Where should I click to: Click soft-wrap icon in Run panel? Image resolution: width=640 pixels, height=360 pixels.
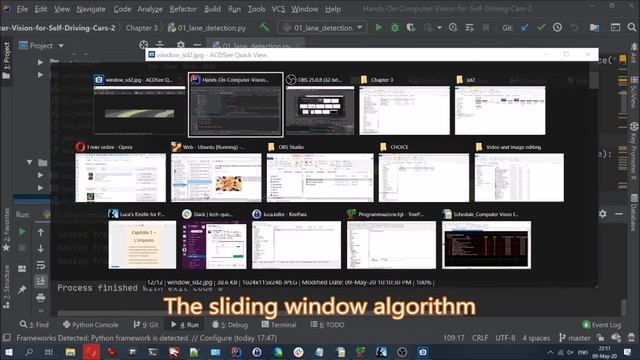tap(40, 265)
